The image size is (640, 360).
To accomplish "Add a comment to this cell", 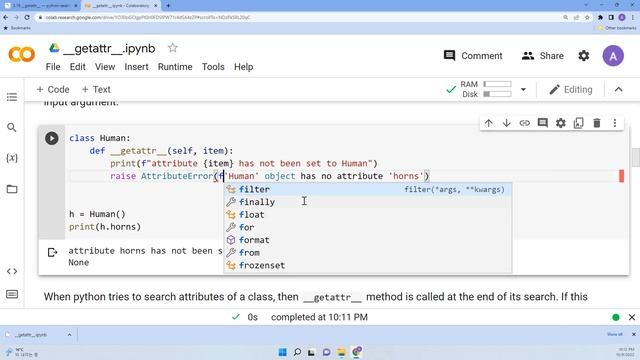I will 542,123.
